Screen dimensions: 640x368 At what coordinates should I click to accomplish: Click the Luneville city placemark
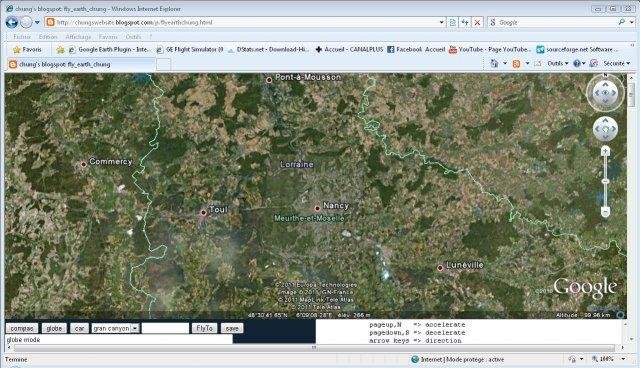[x=440, y=268]
